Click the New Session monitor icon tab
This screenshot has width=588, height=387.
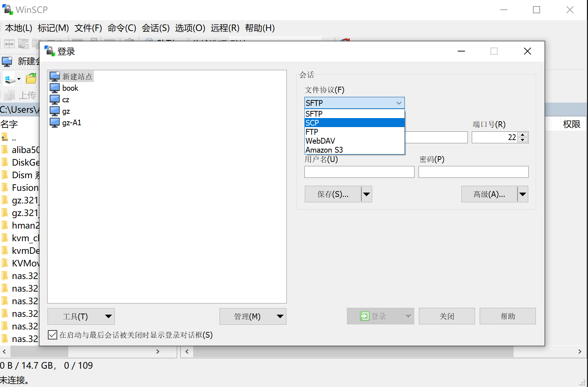coord(7,61)
